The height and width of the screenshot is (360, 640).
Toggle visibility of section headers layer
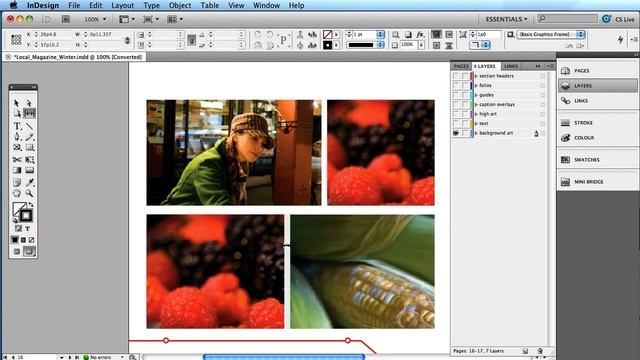[x=456, y=76]
